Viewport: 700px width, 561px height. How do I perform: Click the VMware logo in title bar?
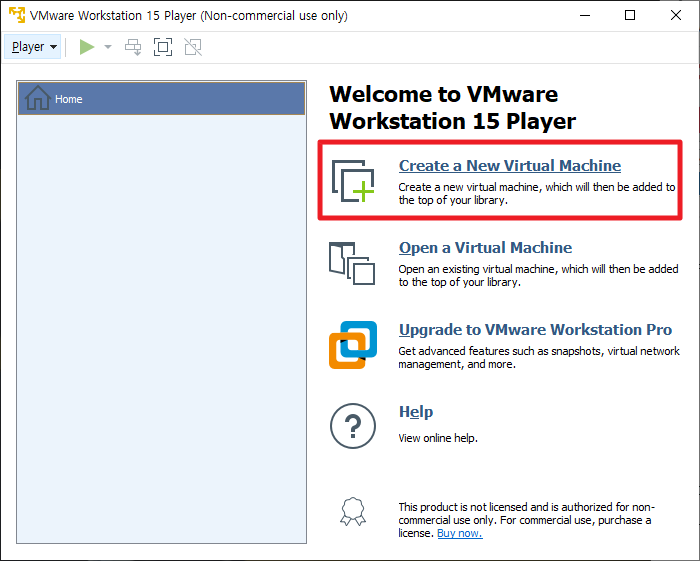(x=17, y=15)
